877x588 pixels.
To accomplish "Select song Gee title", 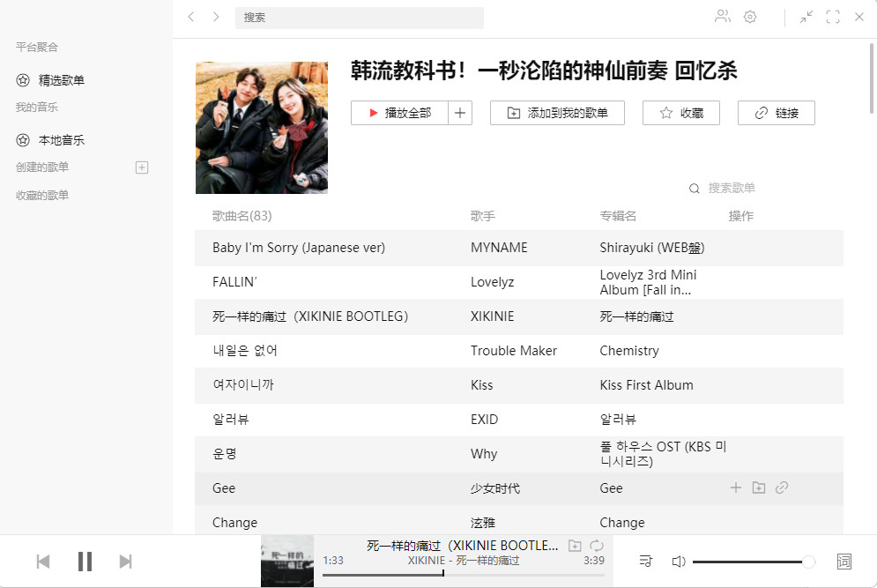I will click(224, 488).
